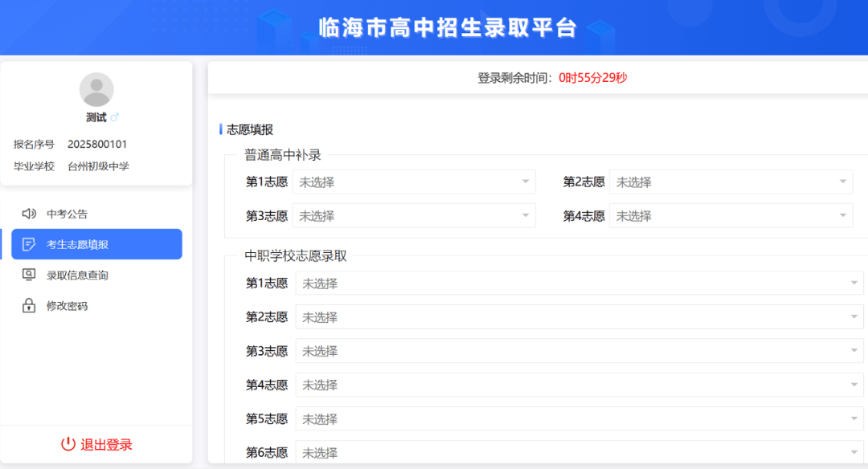The height and width of the screenshot is (469, 868).
Task: Click the 退出登录 logout button
Action: coord(96,444)
